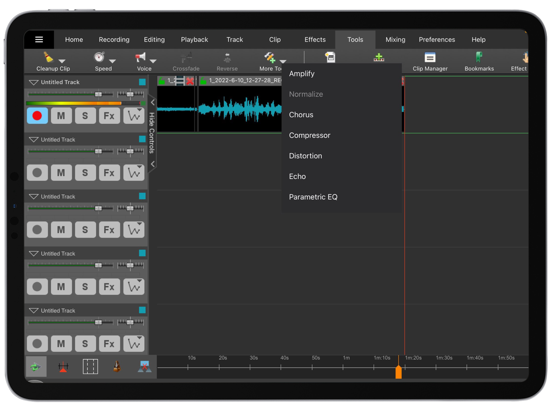This screenshot has width=552, height=414.
Task: Open Fx for the third track
Action: click(109, 230)
